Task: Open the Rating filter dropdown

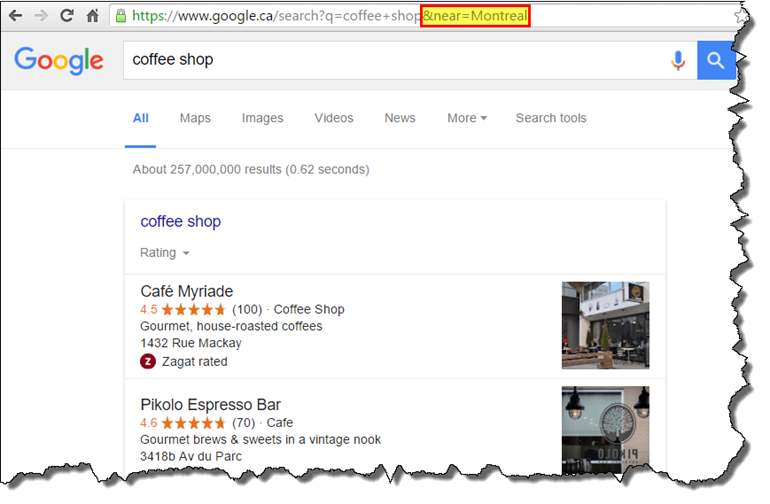Action: point(165,253)
